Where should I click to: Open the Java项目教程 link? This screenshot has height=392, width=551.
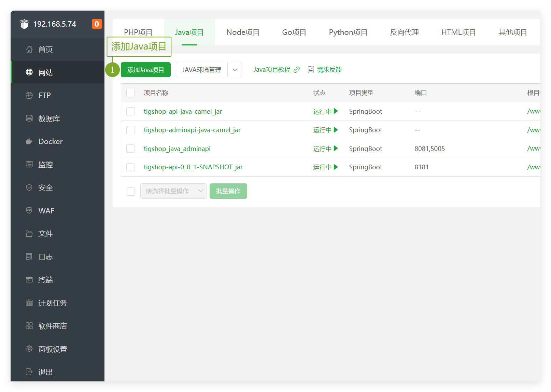coord(272,70)
